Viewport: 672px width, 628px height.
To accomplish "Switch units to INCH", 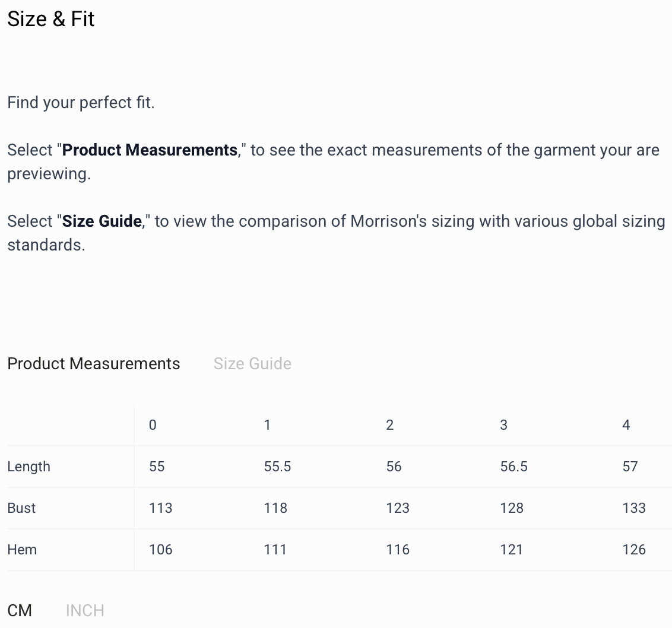I will (85, 610).
